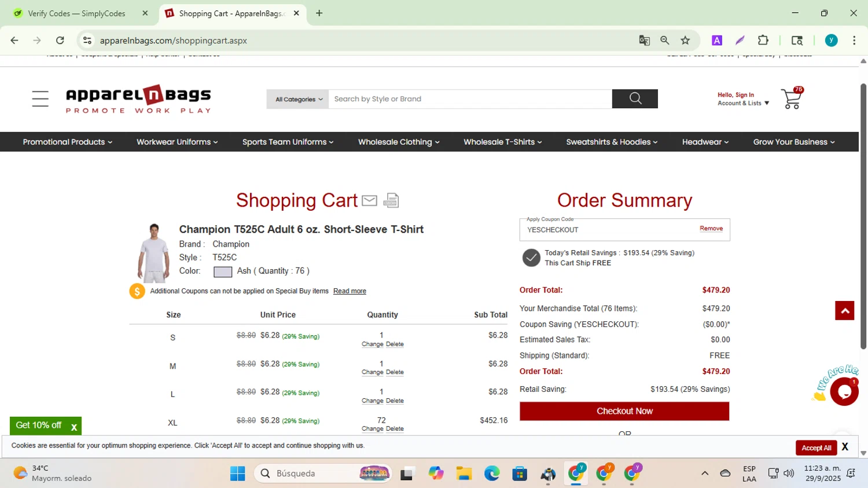868x488 pixels.
Task: Expand the Wholesale T-Shirts menu
Action: pyautogui.click(x=502, y=142)
